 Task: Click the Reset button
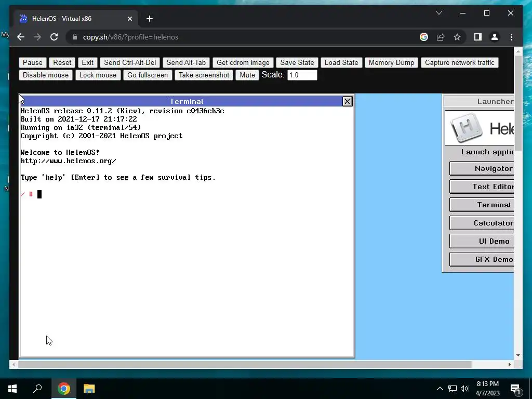pyautogui.click(x=62, y=62)
